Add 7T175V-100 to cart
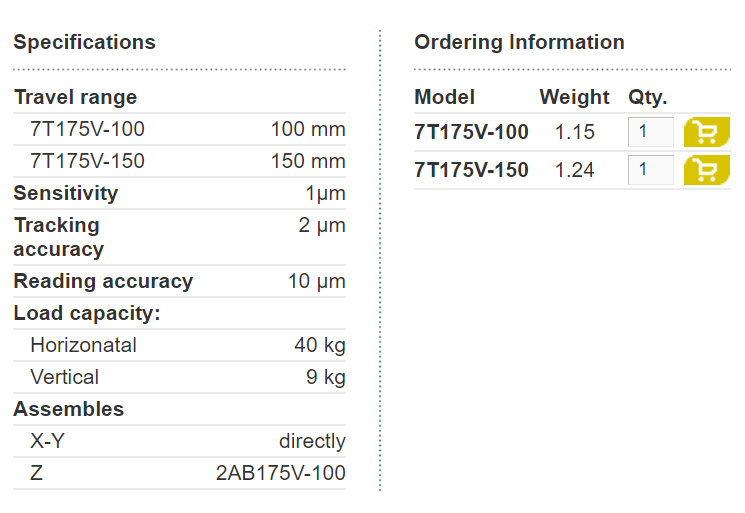The width and height of the screenshot is (745, 513). pyautogui.click(x=707, y=132)
